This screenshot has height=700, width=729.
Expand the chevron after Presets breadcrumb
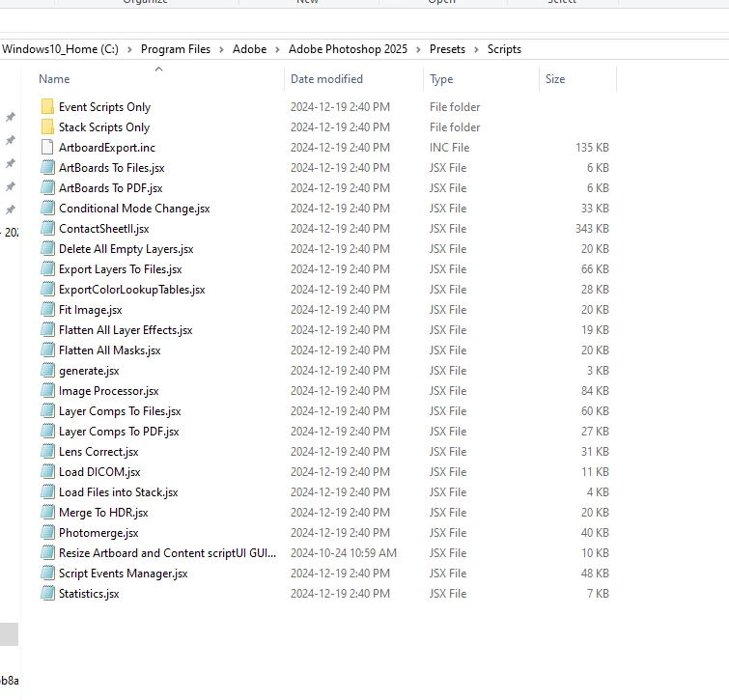pos(476,50)
